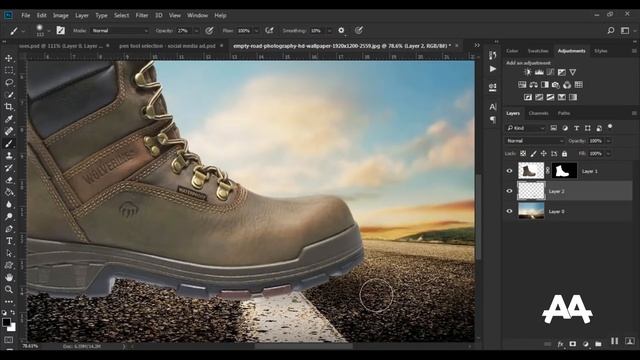This screenshot has height=360, width=640.
Task: Select the Eraser tool
Action: point(9,180)
